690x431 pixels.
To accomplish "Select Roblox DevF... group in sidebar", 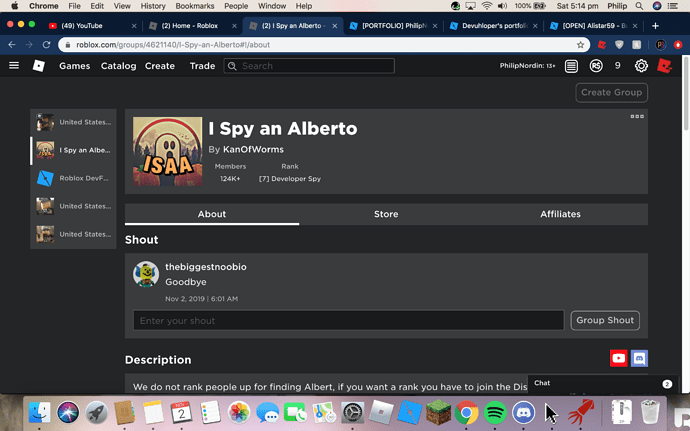I will pos(73,178).
